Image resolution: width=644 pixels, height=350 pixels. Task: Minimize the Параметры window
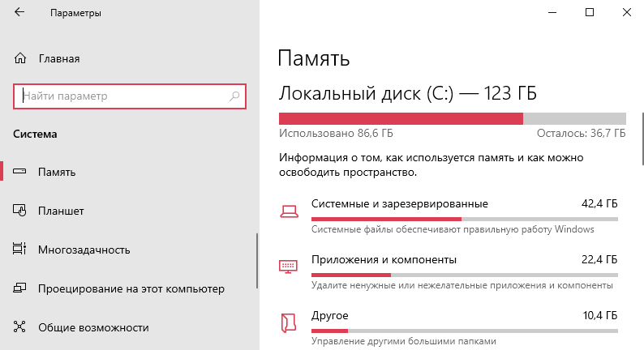coord(552,12)
